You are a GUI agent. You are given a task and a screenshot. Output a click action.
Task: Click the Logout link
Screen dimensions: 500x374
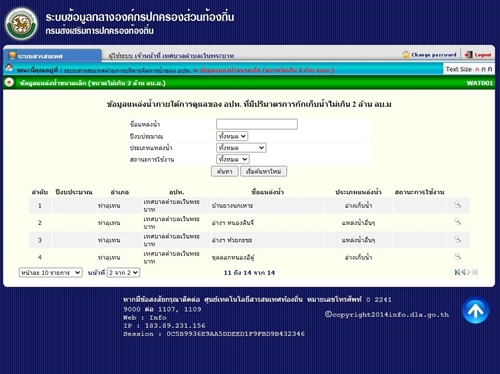pos(478,55)
